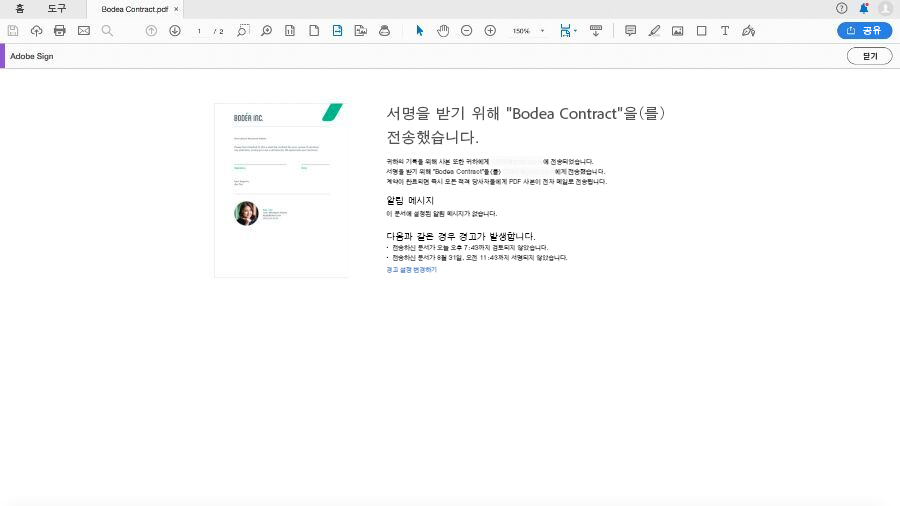Add a sticky note comment
Image resolution: width=900 pixels, height=506 pixels.
[630, 31]
